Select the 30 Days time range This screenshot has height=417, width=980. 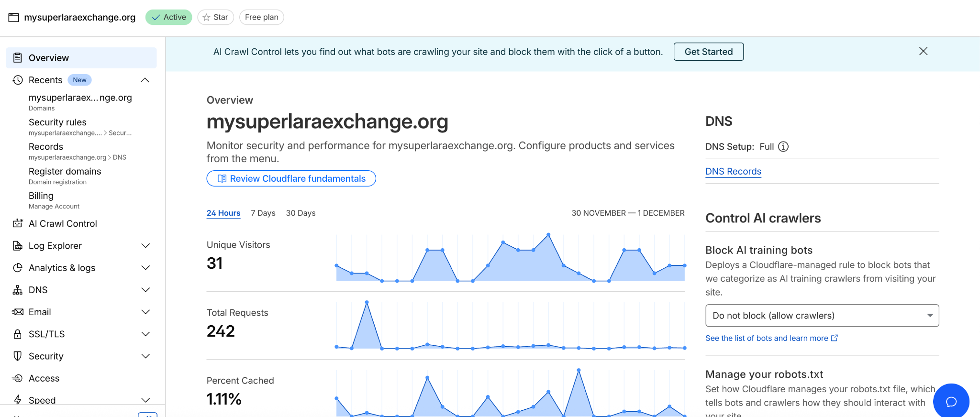[301, 213]
